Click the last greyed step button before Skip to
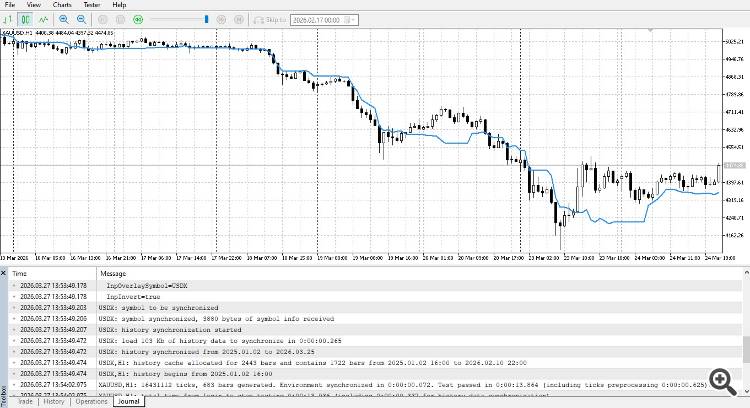 [239, 20]
